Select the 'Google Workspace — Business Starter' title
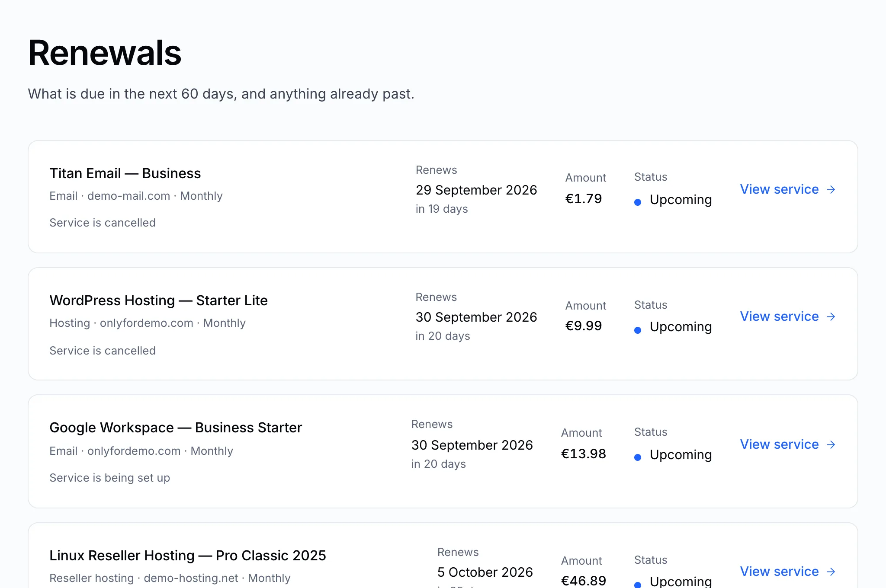 [176, 428]
